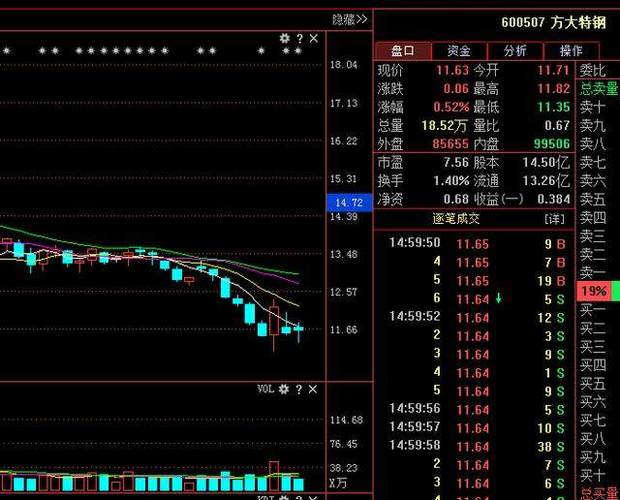Click 外盘 value 85655
The width and height of the screenshot is (620, 500).
[x=451, y=144]
